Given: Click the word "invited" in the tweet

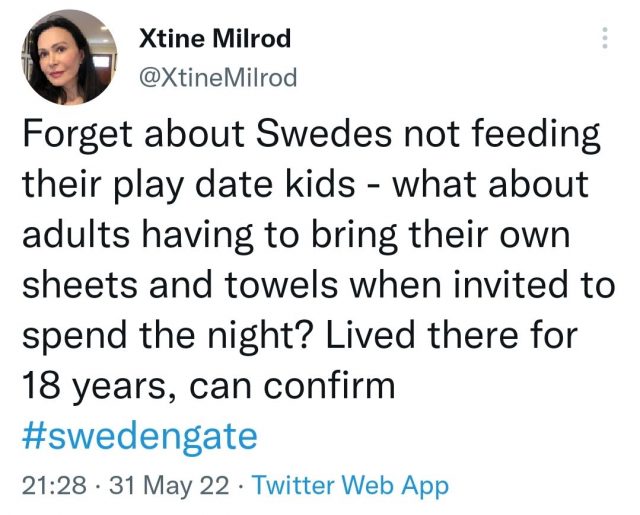Looking at the screenshot, I should [495, 287].
